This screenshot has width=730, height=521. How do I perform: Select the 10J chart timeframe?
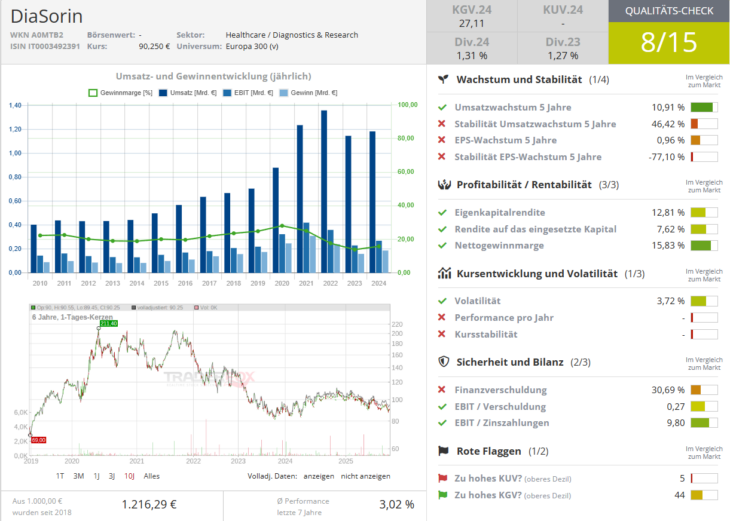[x=129, y=476]
